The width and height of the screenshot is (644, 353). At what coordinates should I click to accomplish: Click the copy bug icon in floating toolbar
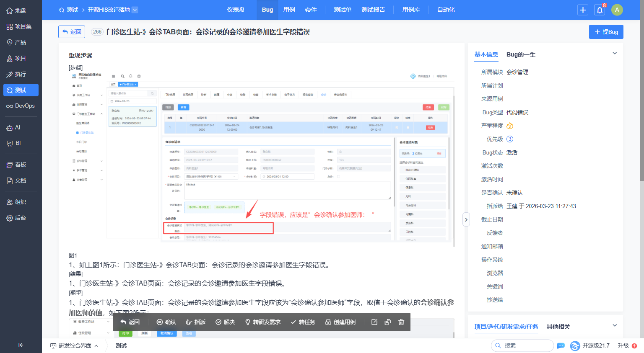click(388, 322)
